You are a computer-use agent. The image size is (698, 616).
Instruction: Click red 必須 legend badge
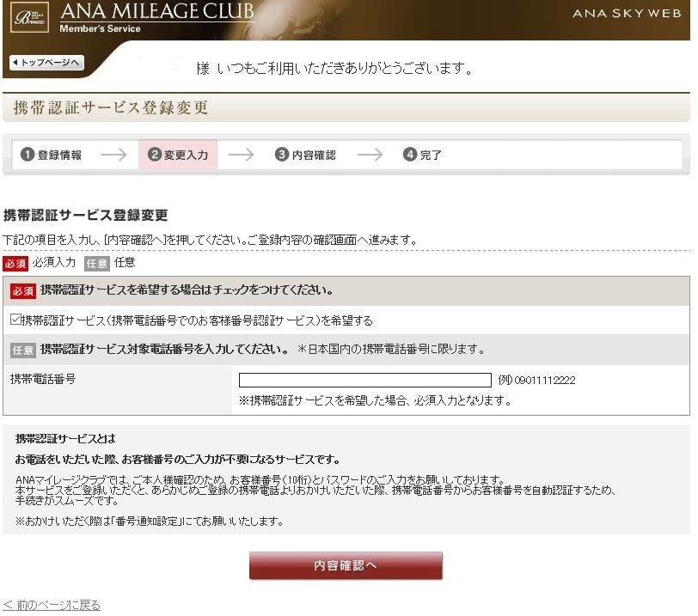click(15, 264)
